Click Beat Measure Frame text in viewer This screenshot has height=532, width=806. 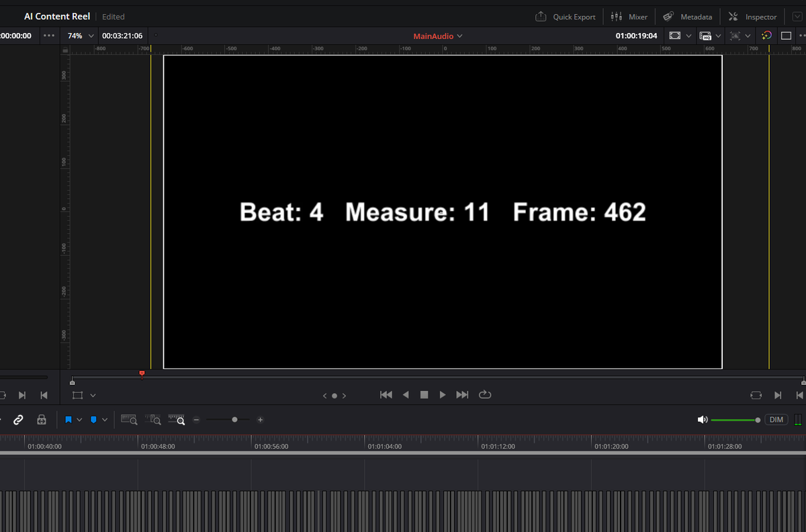pyautogui.click(x=443, y=212)
